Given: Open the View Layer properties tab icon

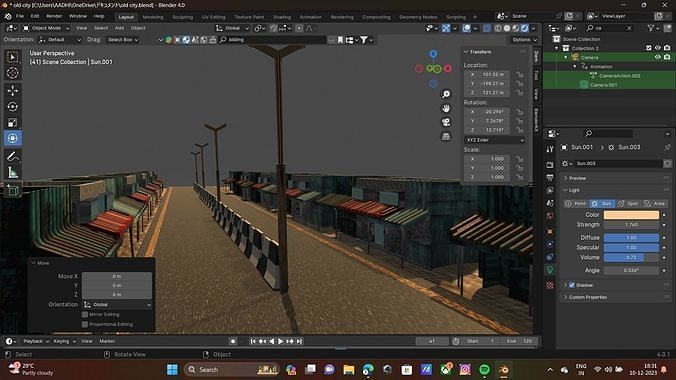Looking at the screenshot, I should (x=550, y=190).
